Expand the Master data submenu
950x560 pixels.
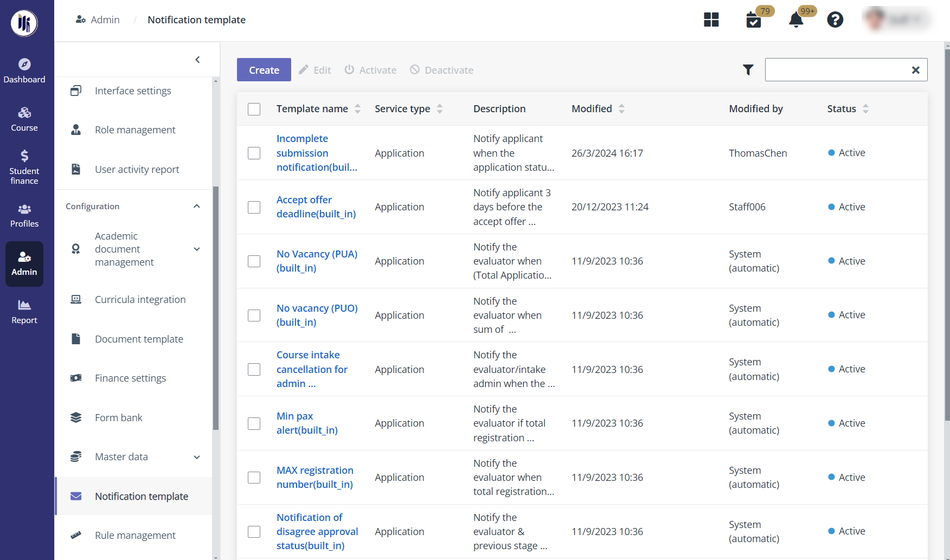[x=197, y=457]
